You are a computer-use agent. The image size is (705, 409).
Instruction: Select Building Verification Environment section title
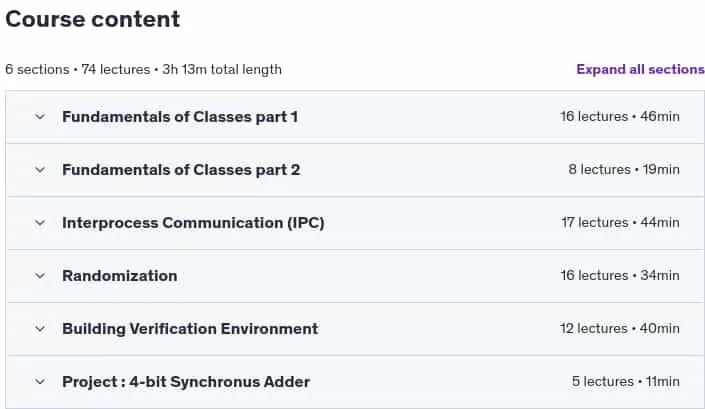click(x=190, y=329)
